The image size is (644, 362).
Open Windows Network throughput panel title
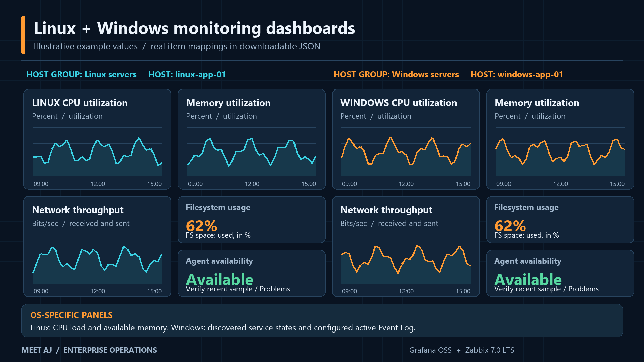pyautogui.click(x=386, y=210)
